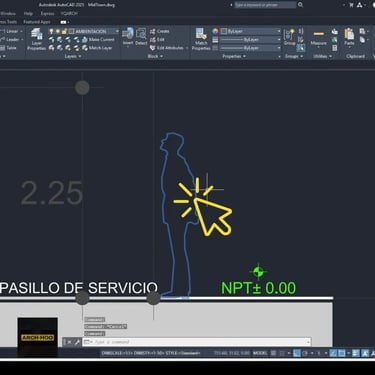This screenshot has width=375, height=375.
Task: Click the highlighted group selection icon
Action: [x=301, y=48]
